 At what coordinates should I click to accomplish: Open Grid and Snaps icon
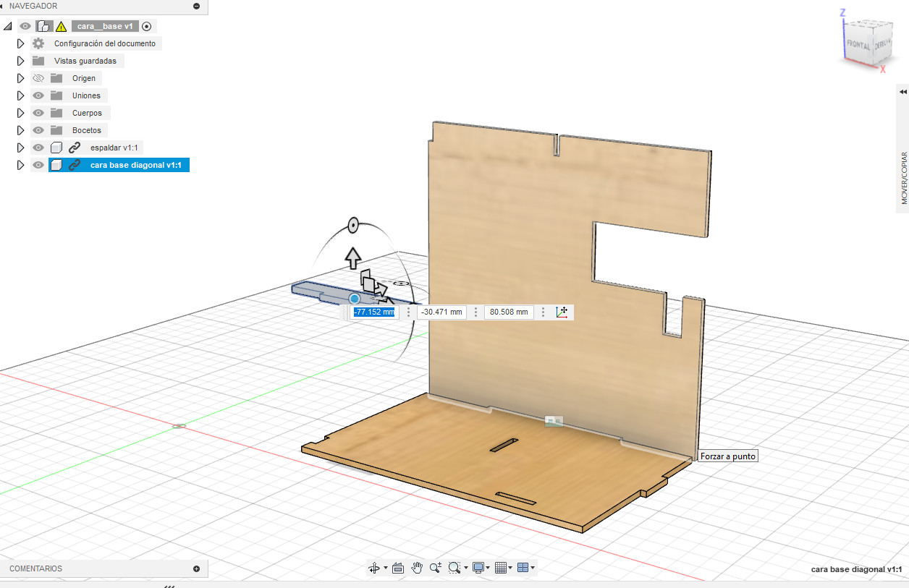(x=501, y=568)
